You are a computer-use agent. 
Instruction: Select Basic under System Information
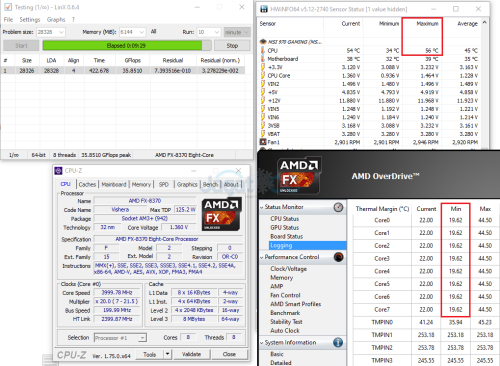click(x=277, y=354)
